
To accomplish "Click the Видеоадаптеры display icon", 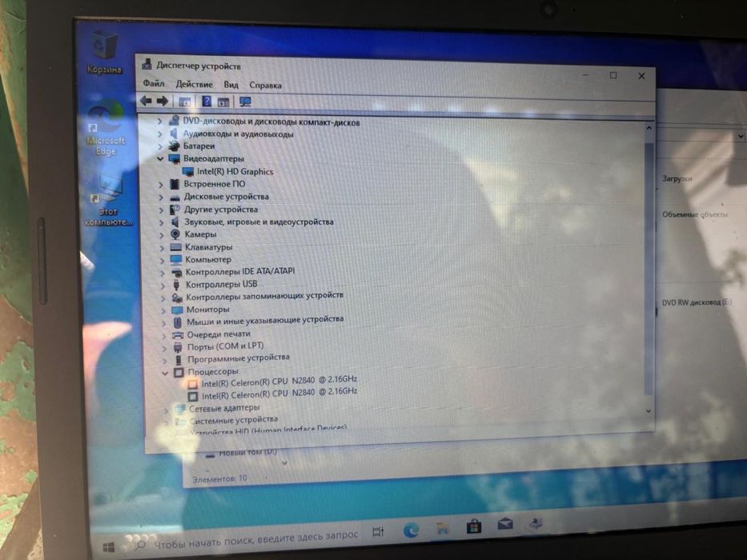I will (x=175, y=158).
